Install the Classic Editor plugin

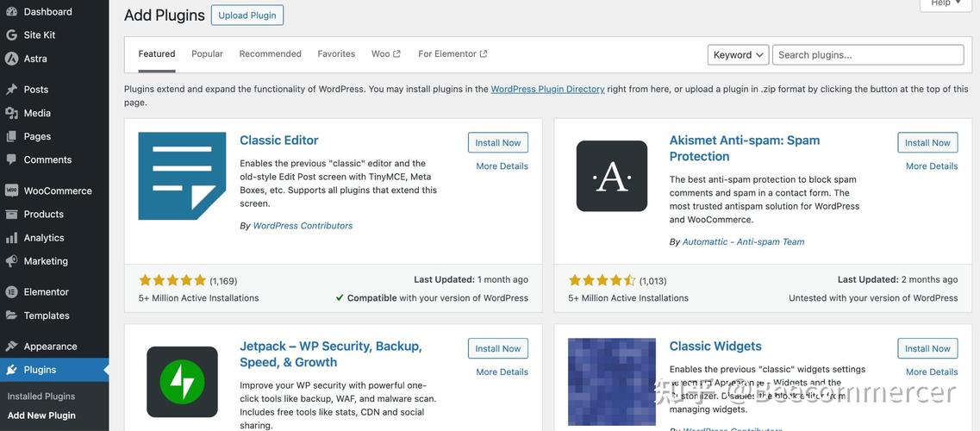coord(498,142)
